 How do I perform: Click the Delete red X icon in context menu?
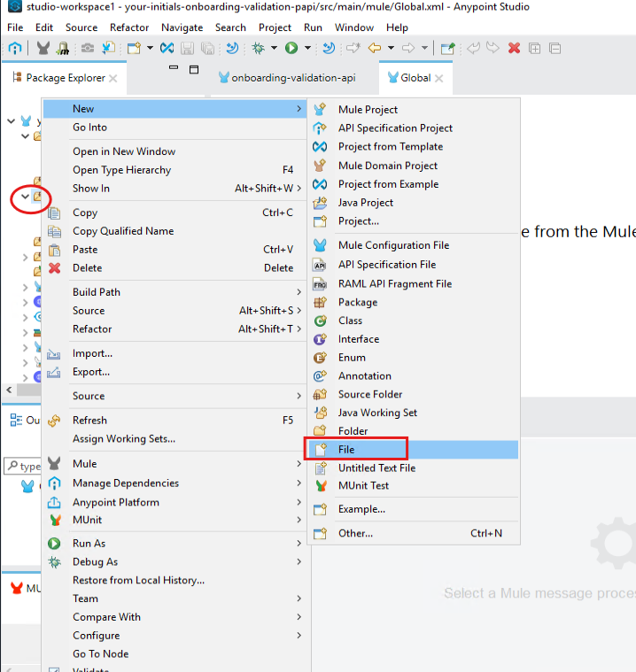click(55, 268)
